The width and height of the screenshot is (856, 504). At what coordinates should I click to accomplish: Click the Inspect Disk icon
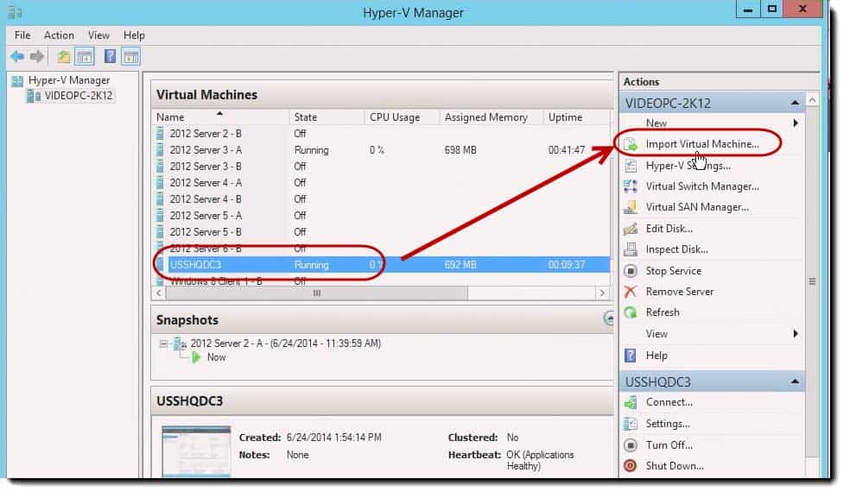pyautogui.click(x=631, y=249)
